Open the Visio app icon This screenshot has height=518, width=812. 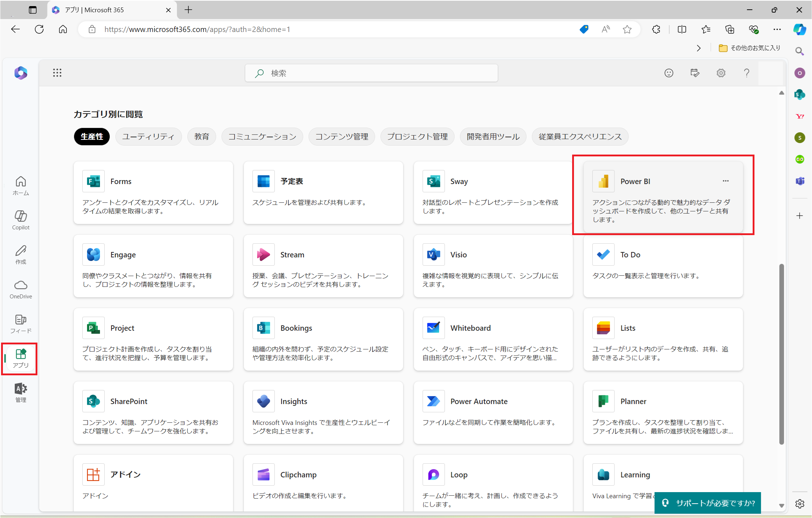pos(433,255)
